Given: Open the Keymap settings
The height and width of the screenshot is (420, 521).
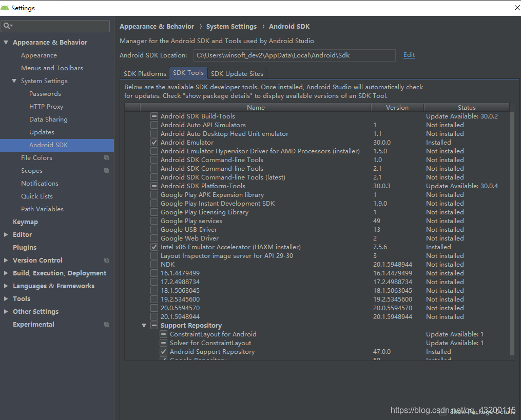Looking at the screenshot, I should pos(25,222).
